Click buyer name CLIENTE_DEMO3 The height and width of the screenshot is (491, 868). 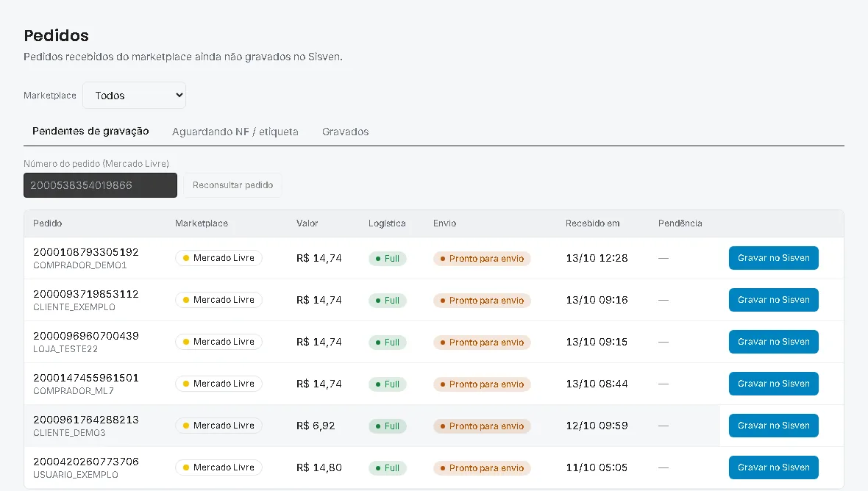pyautogui.click(x=69, y=433)
